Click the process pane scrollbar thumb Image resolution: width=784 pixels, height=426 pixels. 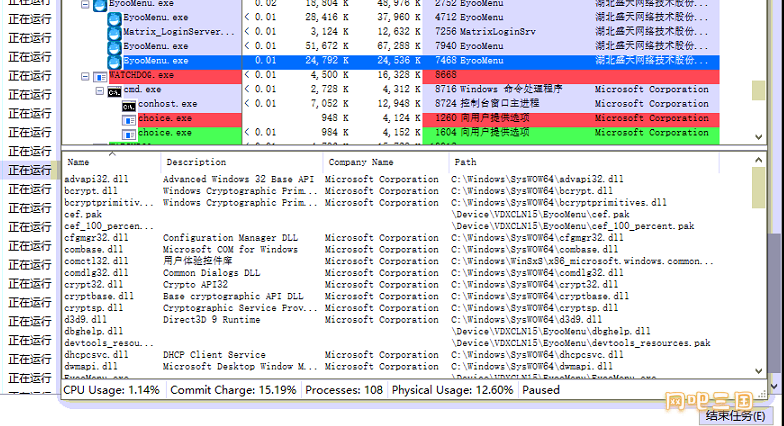[758, 90]
